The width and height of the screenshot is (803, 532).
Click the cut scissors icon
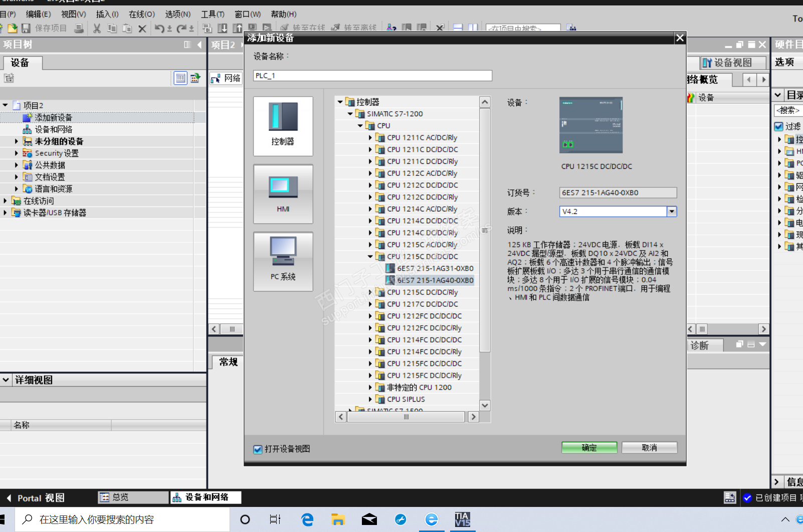tap(97, 28)
